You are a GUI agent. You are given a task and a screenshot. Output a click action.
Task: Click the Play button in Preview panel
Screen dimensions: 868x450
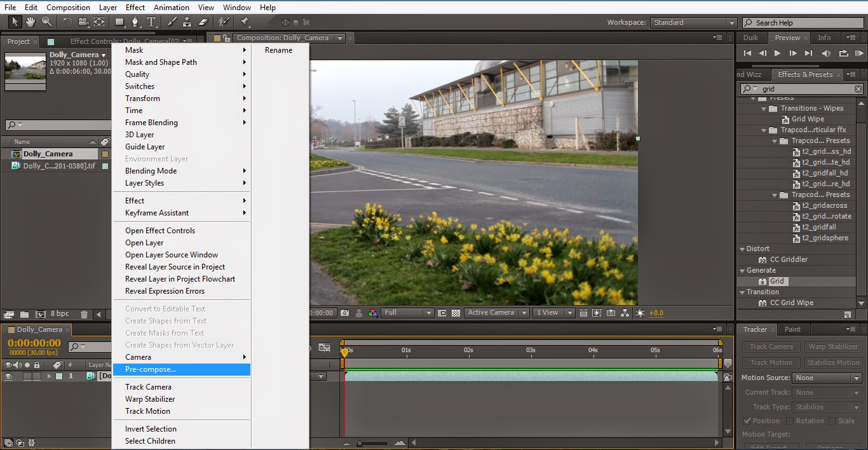(777, 53)
